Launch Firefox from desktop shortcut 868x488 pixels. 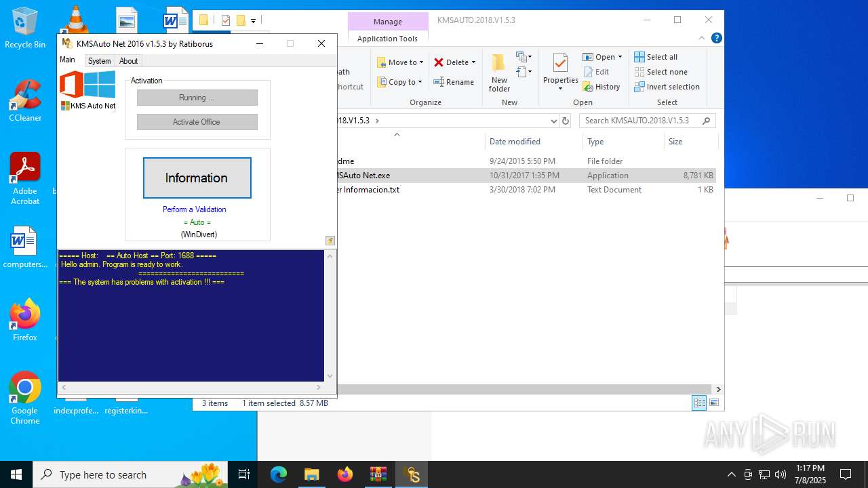(x=25, y=320)
